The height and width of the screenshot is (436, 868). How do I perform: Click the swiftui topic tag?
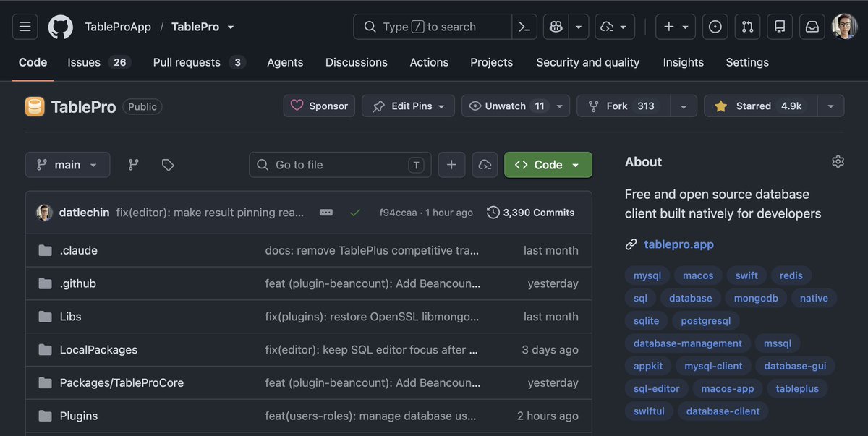[649, 411]
